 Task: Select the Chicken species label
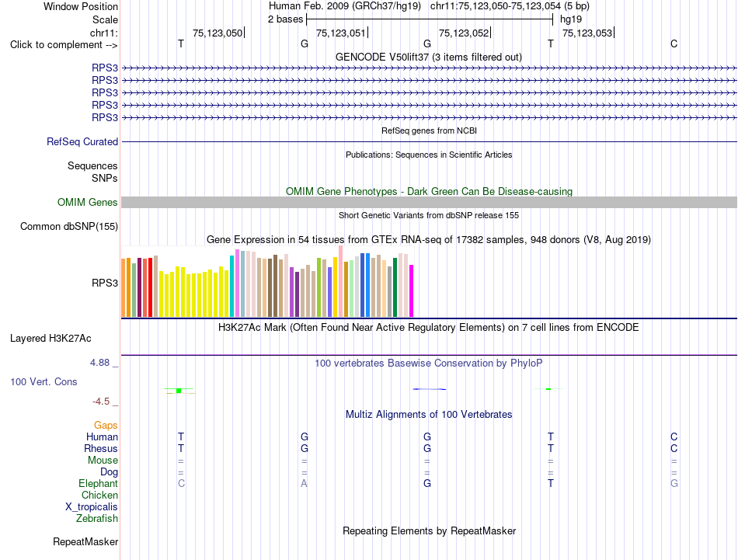tap(99, 495)
